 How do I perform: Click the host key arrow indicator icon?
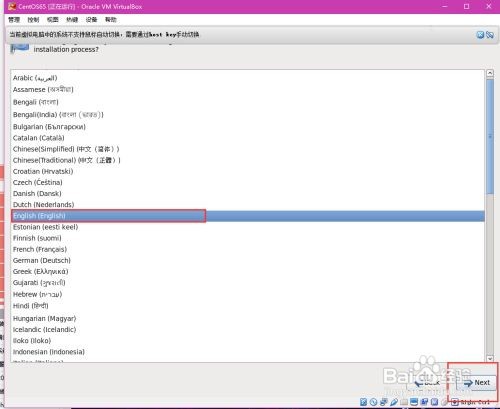[x=455, y=402]
